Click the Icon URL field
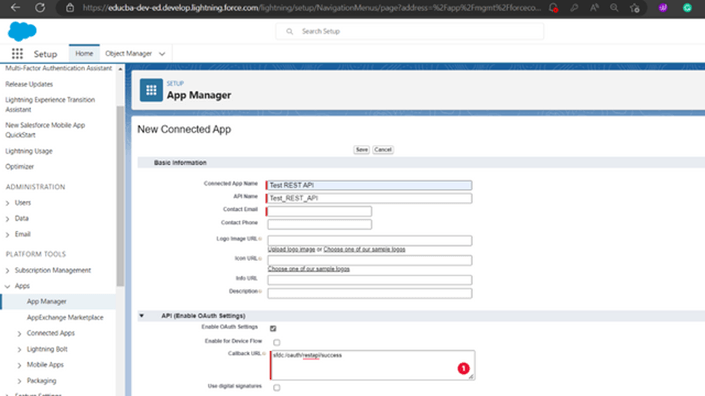This screenshot has height=396, width=705. [x=370, y=260]
